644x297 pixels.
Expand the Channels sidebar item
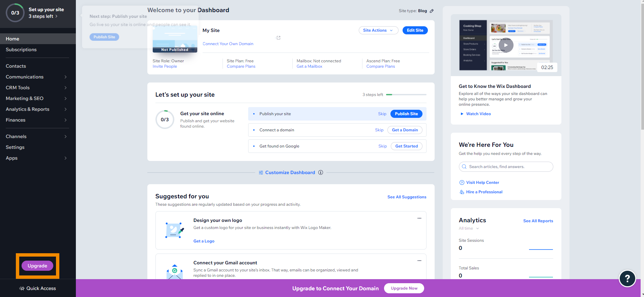click(38, 136)
